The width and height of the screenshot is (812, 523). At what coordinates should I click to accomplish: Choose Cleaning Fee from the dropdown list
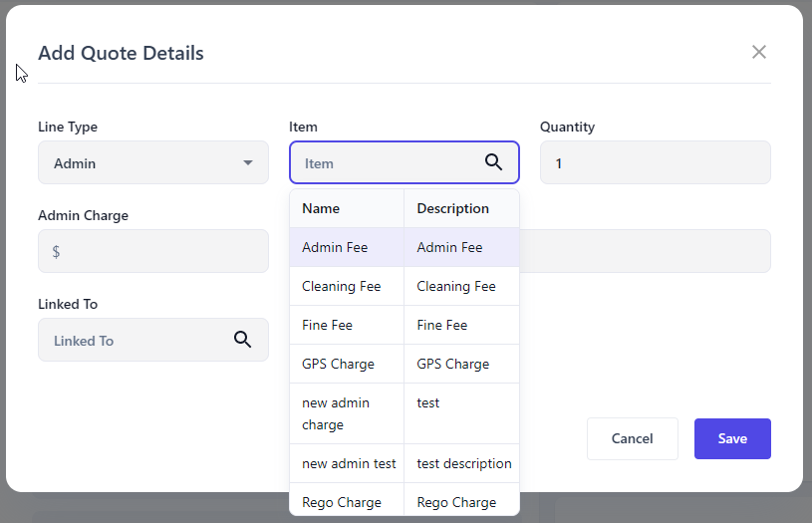click(x=341, y=286)
